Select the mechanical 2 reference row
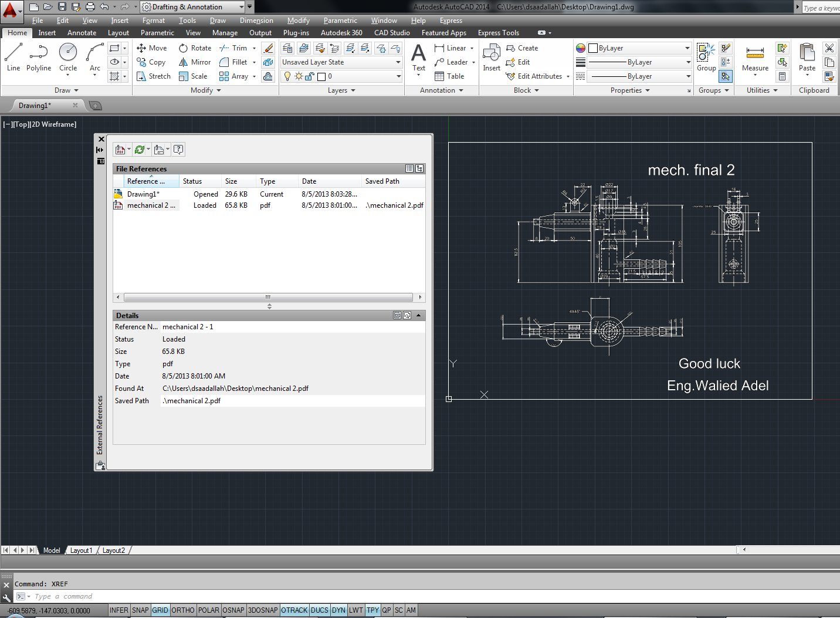 (x=151, y=205)
